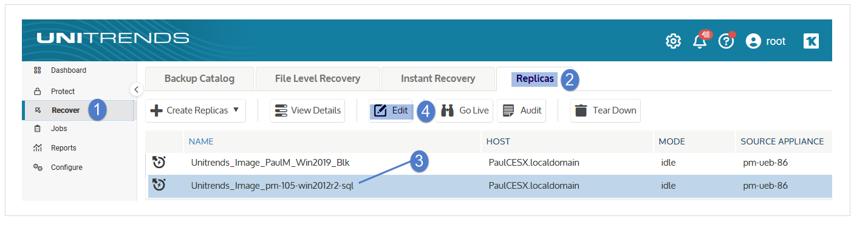Sort by the SOURCE APPLIANCE column header

[782, 141]
